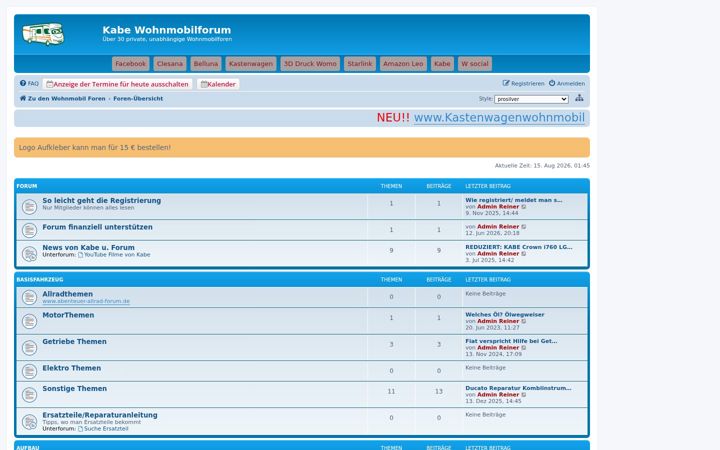Click forum icon beside Allradthemen
The width and height of the screenshot is (720, 450).
pyautogui.click(x=29, y=298)
